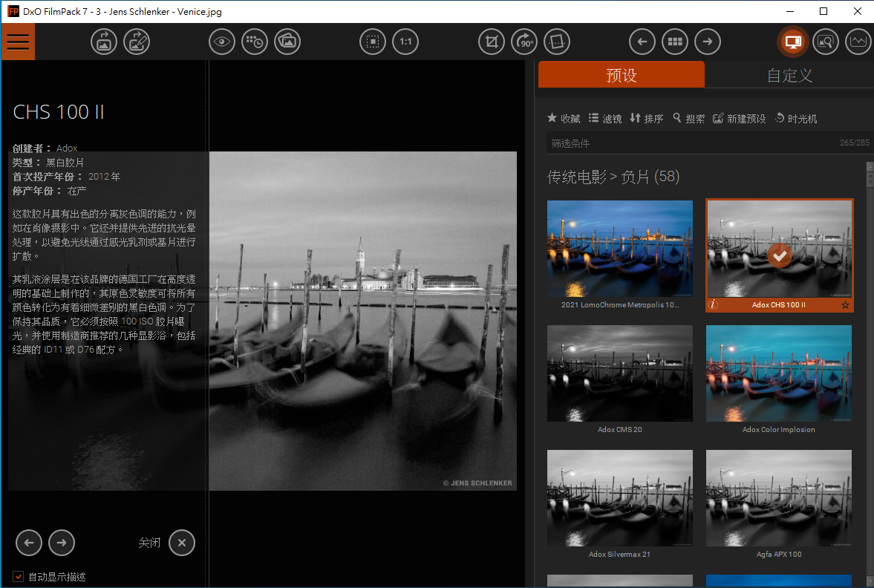874x588 pixels.
Task: Show the histogram panel
Action: [x=858, y=42]
